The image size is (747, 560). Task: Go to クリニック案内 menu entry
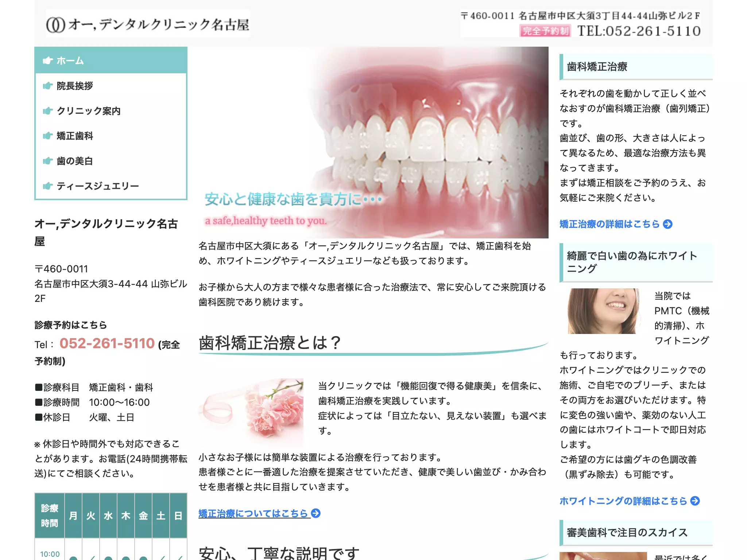tap(111, 111)
